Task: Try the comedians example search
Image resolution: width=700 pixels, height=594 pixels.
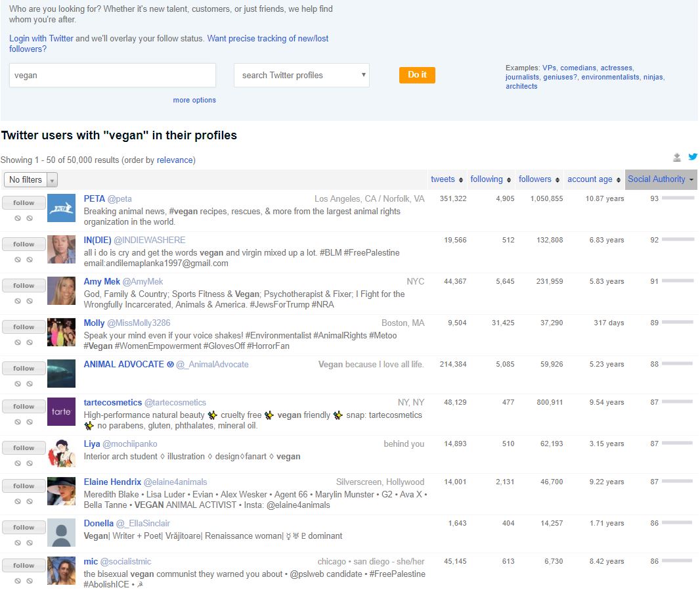Action: (578, 68)
